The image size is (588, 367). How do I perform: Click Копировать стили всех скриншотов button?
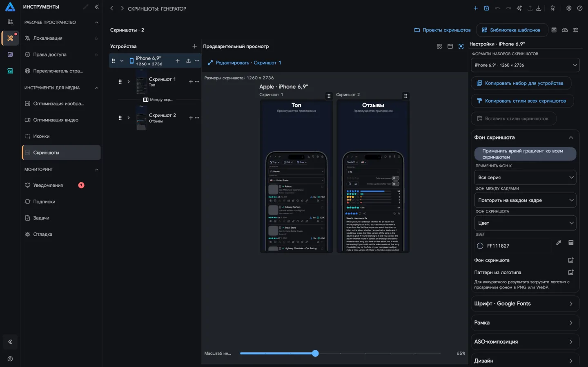pyautogui.click(x=522, y=101)
